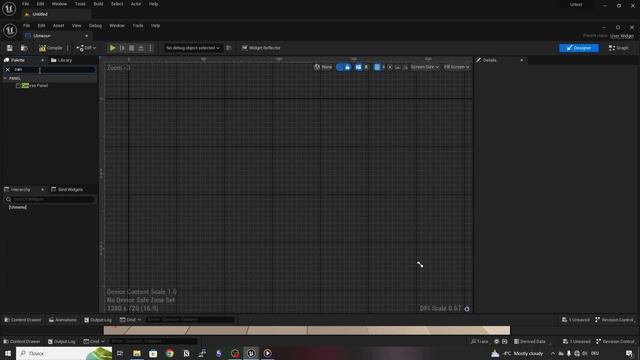Viewport: 640px width, 360px height.
Task: Close the Details panel tab
Action: click(522, 60)
